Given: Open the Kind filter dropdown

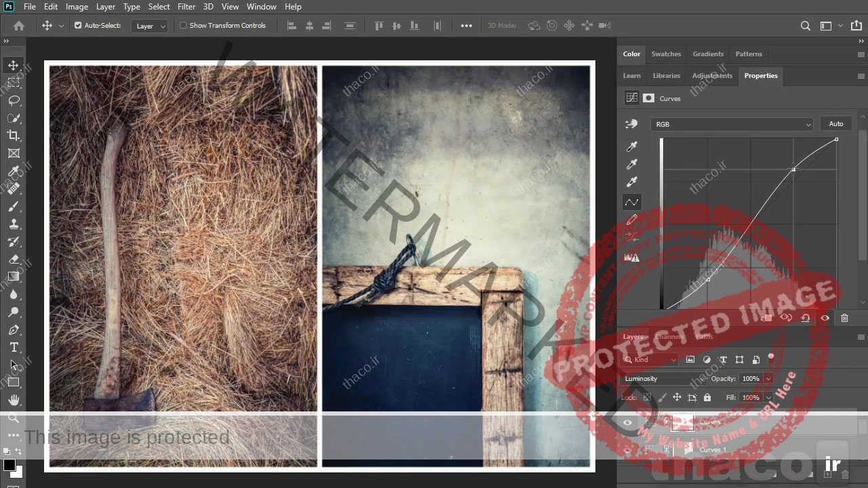Looking at the screenshot, I should (650, 360).
